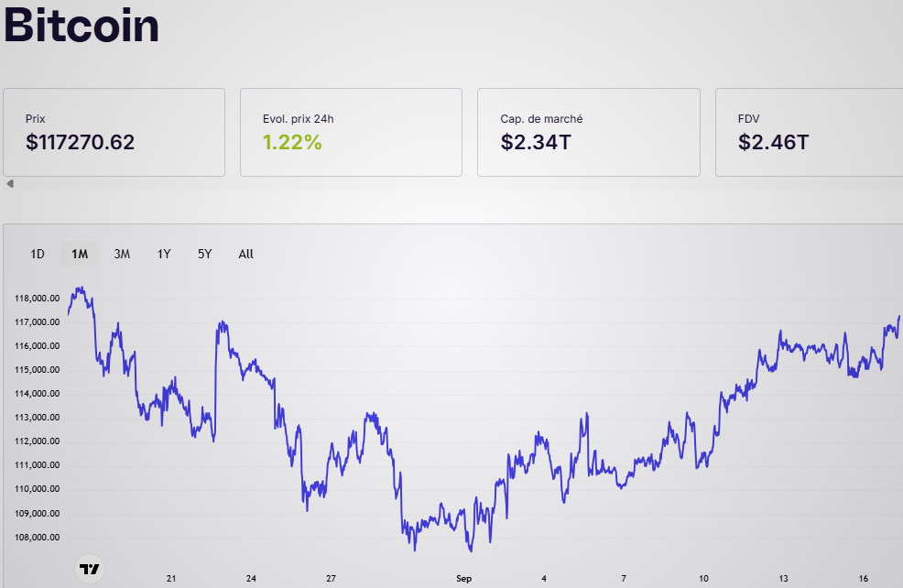The height and width of the screenshot is (588, 903).
Task: Switch chart to the 1D range
Action: [x=38, y=254]
